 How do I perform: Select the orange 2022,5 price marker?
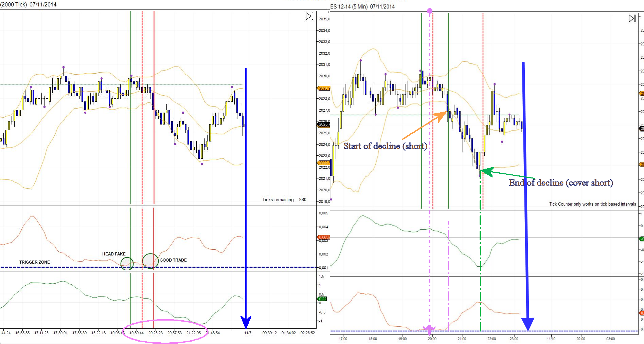(x=323, y=163)
